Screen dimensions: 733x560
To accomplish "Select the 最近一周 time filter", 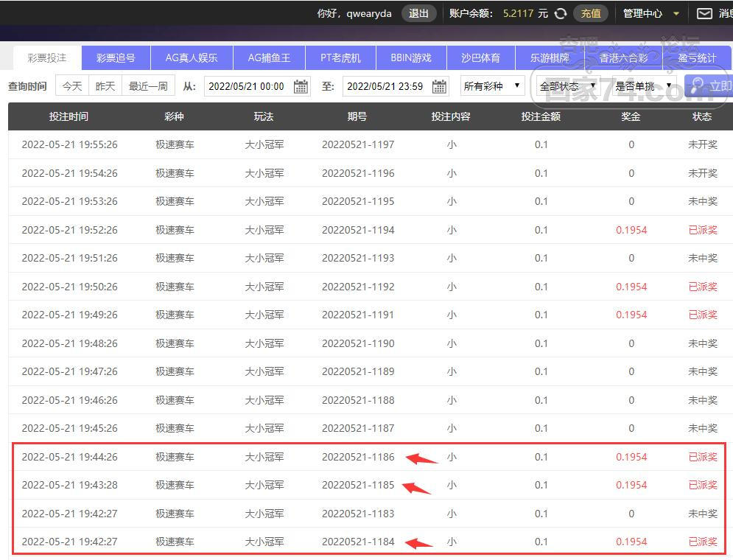I will coord(148,86).
